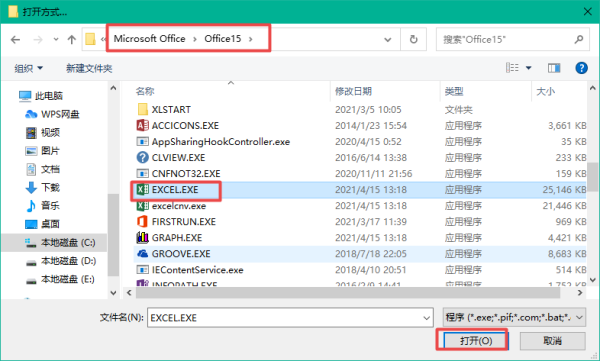This screenshot has height=361, width=600.
Task: Open the blue help icon
Action: tap(581, 68)
